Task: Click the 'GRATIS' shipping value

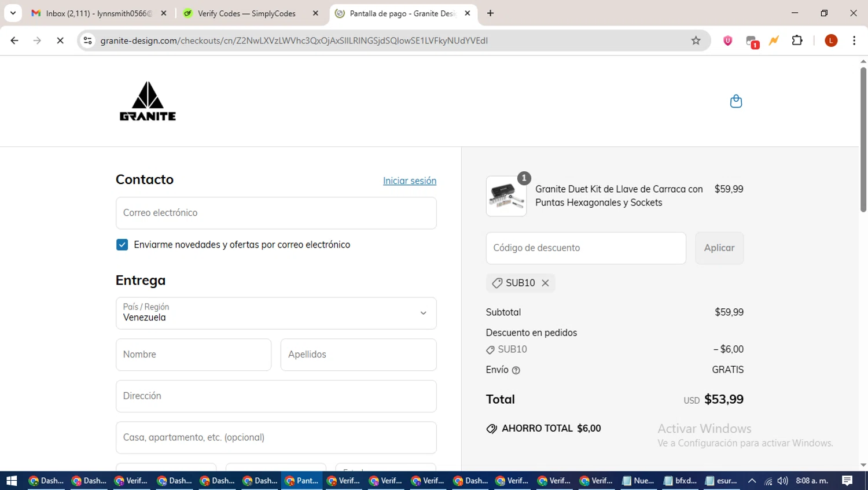Action: pos(727,370)
